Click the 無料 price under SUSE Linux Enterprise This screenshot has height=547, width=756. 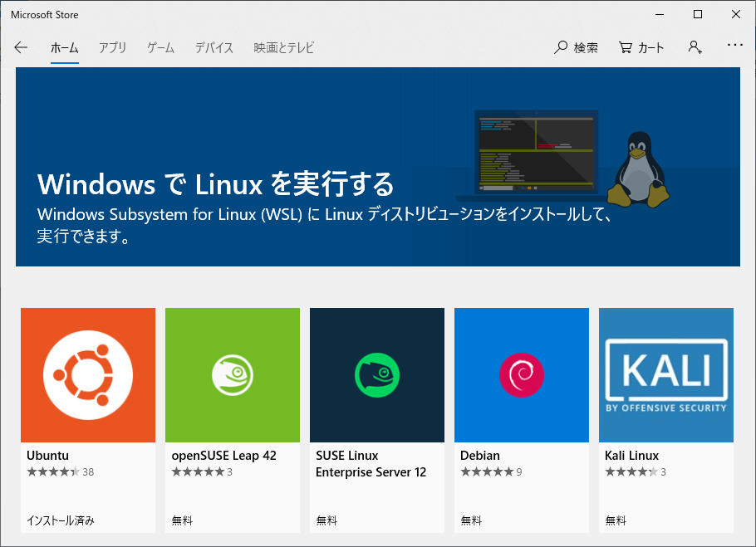(326, 520)
